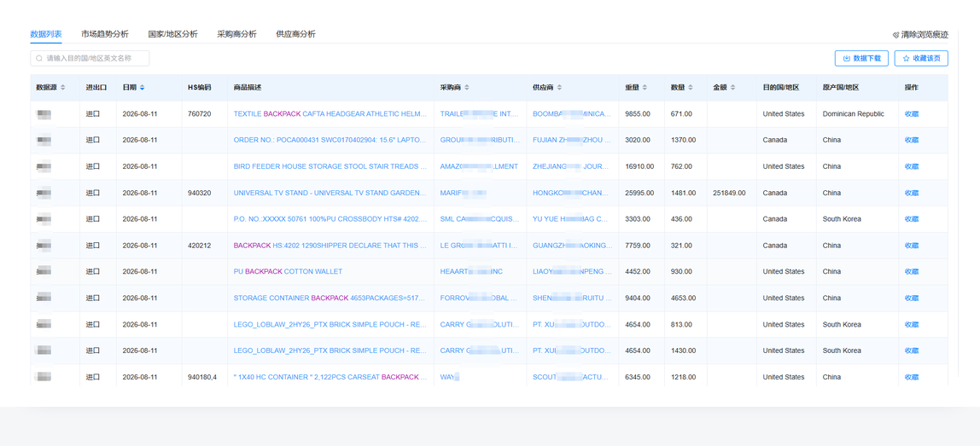The height and width of the screenshot is (446, 980).
Task: Open 国家/地区分析 tab
Action: [173, 34]
